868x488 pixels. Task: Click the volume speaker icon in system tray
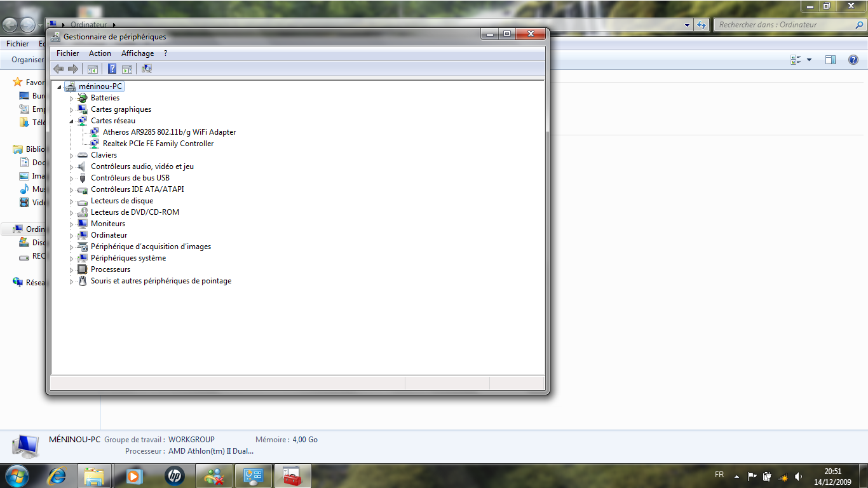tap(798, 477)
